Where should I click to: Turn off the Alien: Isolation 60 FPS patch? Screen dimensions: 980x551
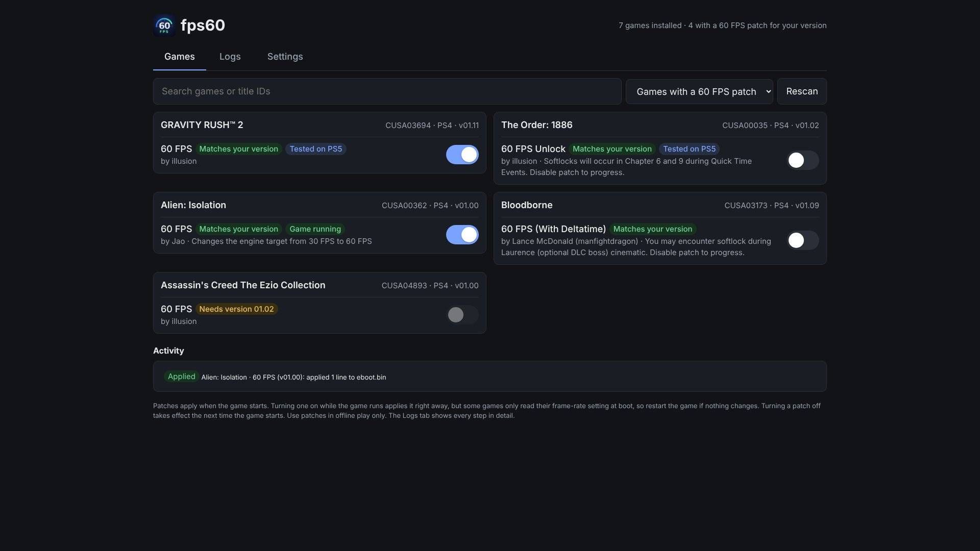coord(462,235)
